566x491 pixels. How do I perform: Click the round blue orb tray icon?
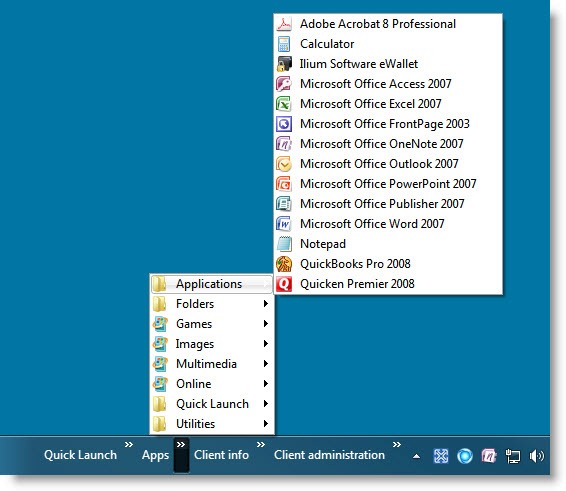(465, 456)
